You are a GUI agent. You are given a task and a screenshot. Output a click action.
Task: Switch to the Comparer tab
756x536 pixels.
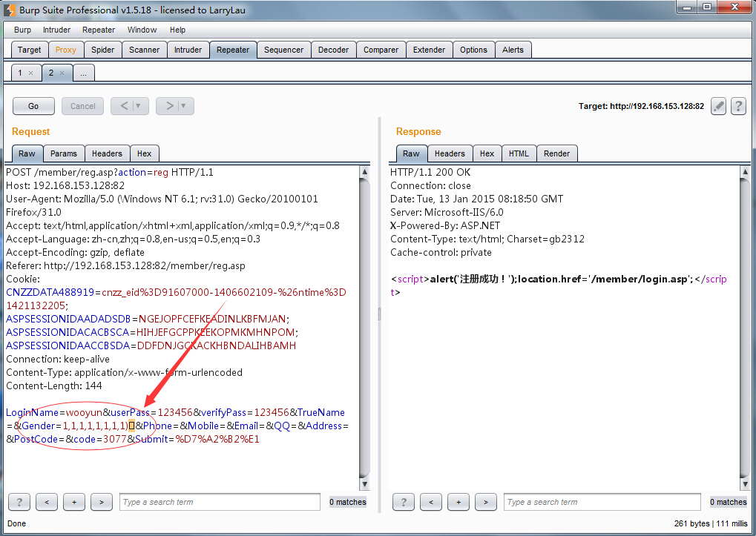[381, 50]
